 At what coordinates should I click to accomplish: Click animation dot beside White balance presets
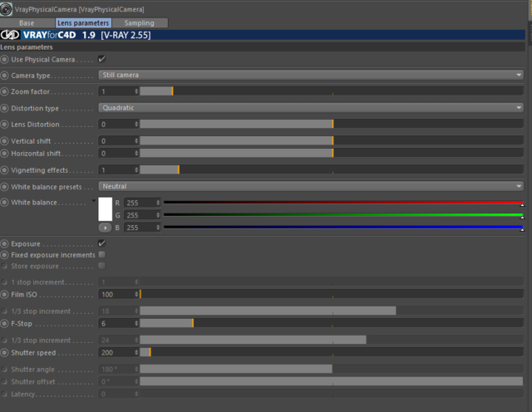(4, 187)
